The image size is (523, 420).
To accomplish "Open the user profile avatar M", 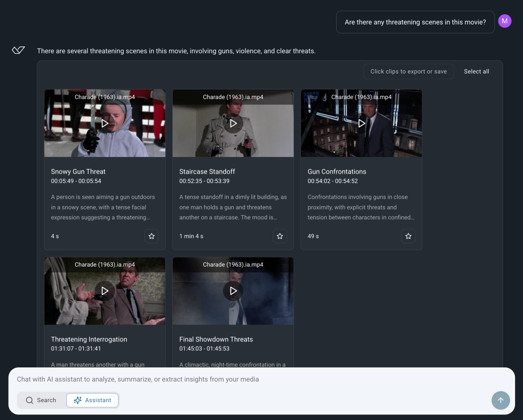I will pos(504,21).
